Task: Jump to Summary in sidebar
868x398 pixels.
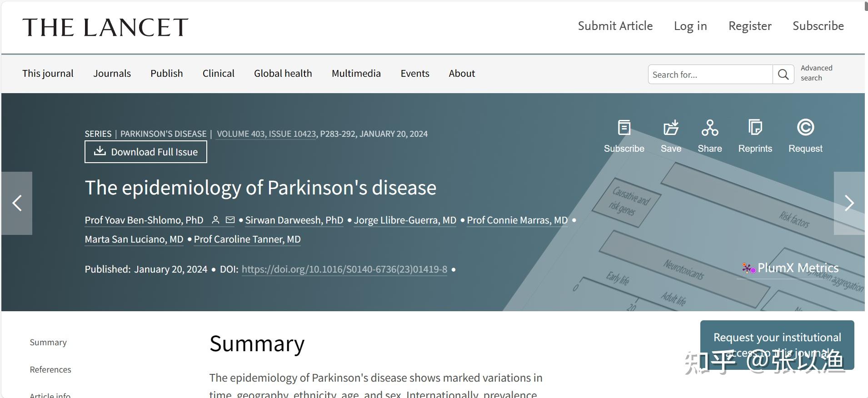Action: point(48,342)
